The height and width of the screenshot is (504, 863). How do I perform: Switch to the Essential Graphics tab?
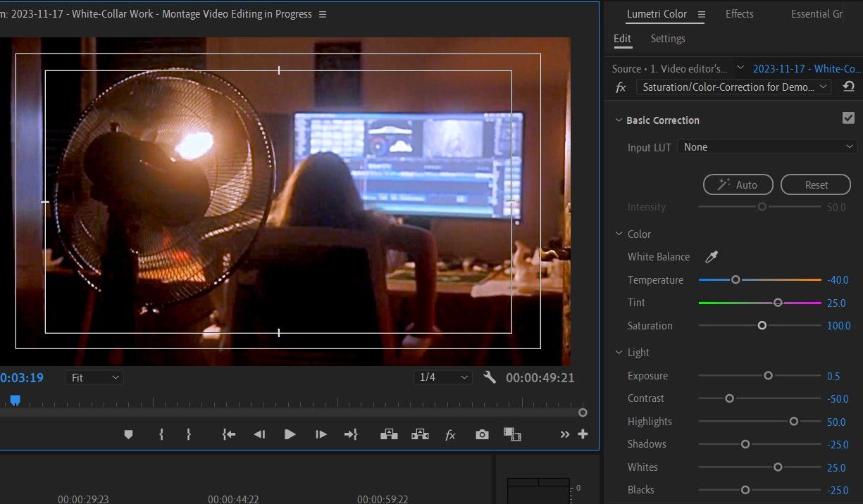coord(817,14)
